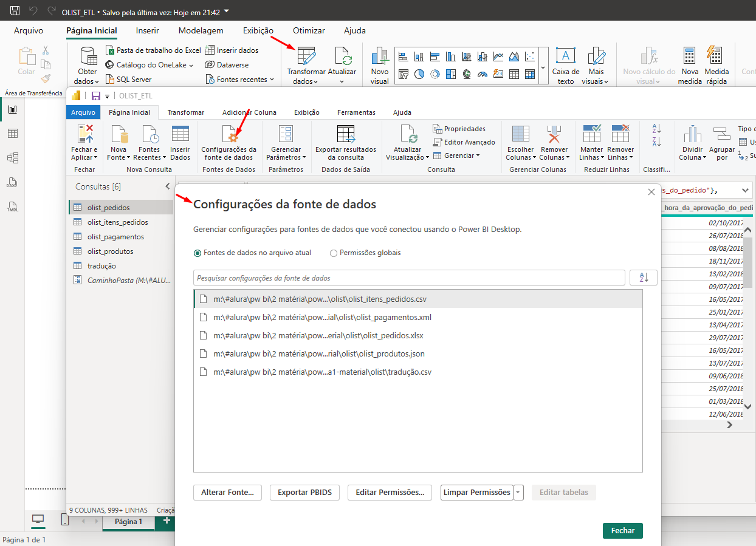
Task: Select the olist_produtos.json data source
Action: (x=418, y=353)
